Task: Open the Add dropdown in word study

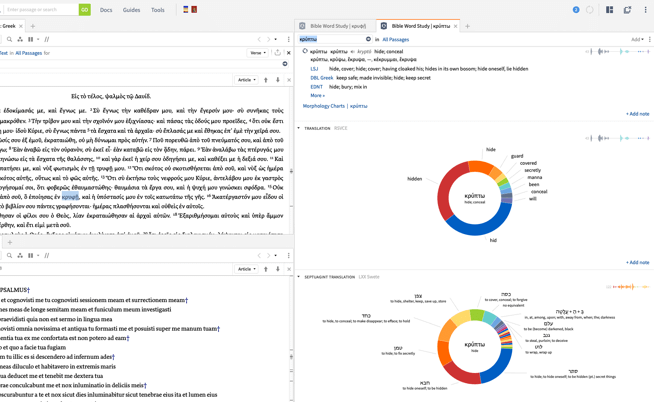Action: point(637,39)
